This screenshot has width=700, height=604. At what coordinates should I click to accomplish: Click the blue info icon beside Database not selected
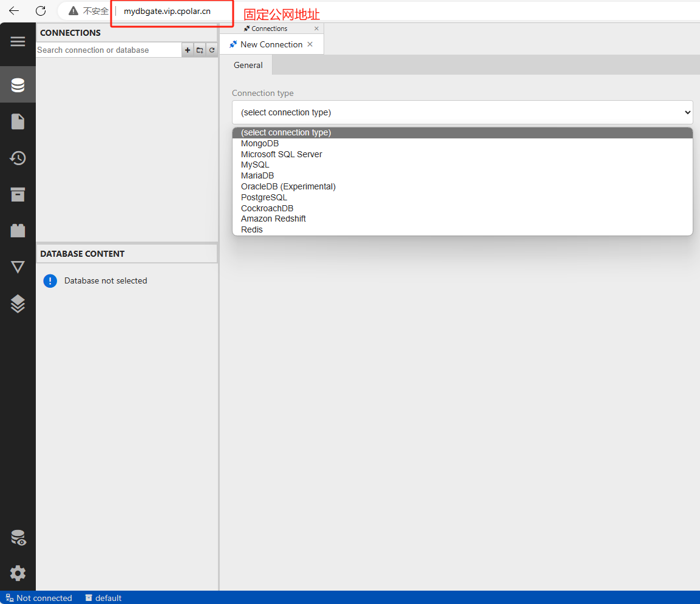[x=50, y=281]
